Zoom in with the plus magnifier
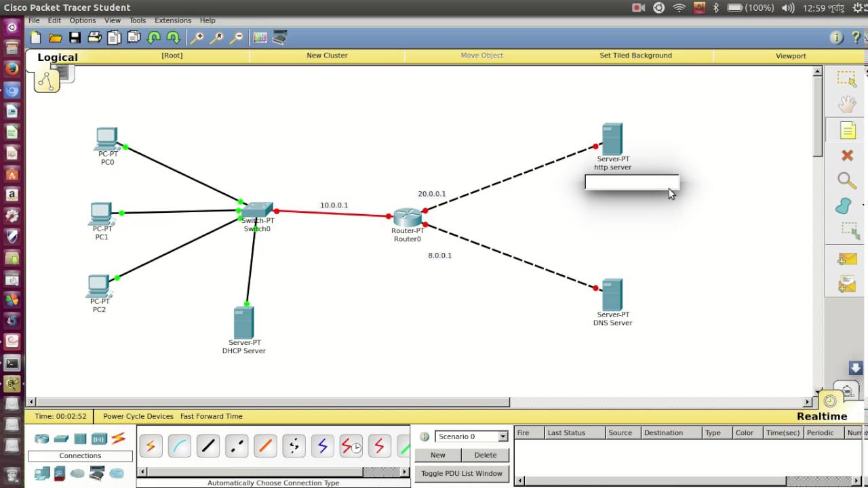 pos(197,38)
